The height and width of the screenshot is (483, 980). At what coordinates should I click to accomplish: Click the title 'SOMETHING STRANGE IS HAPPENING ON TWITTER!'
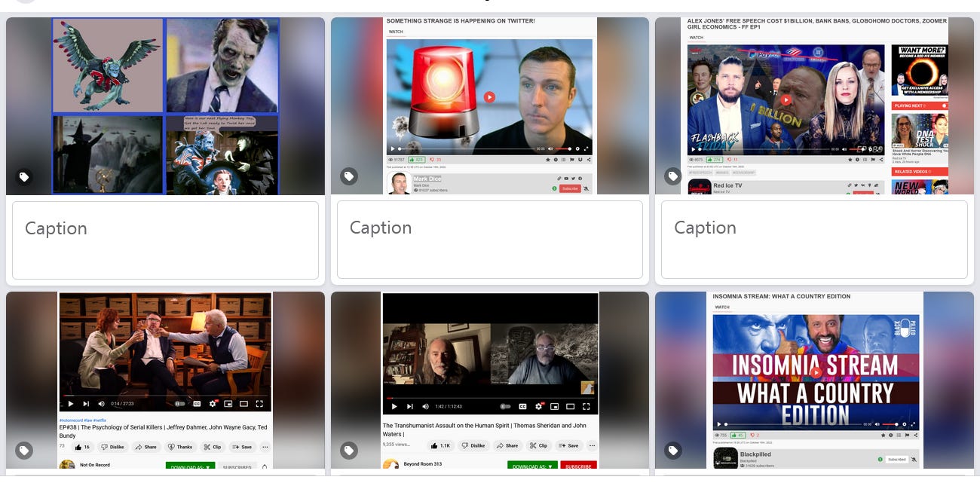[x=461, y=21]
